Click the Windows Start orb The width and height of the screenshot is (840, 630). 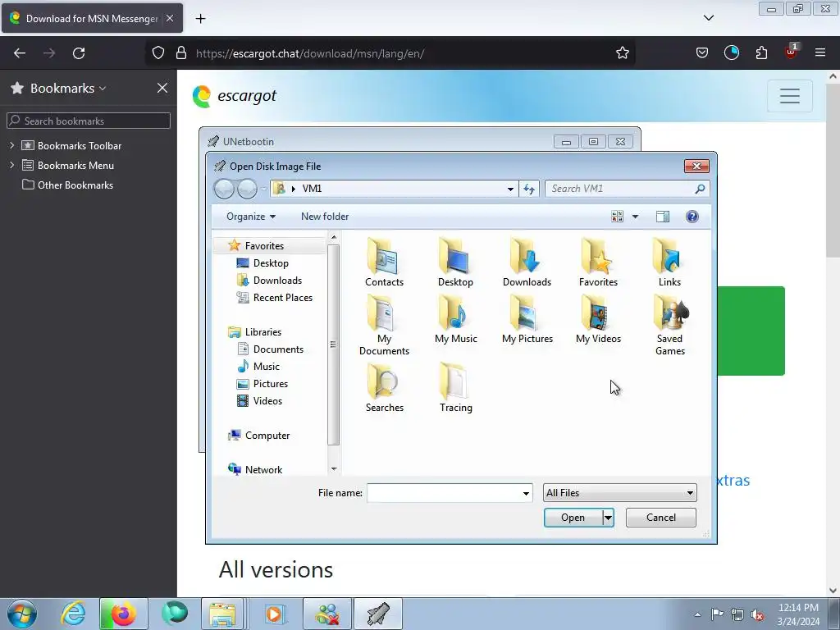click(x=22, y=614)
